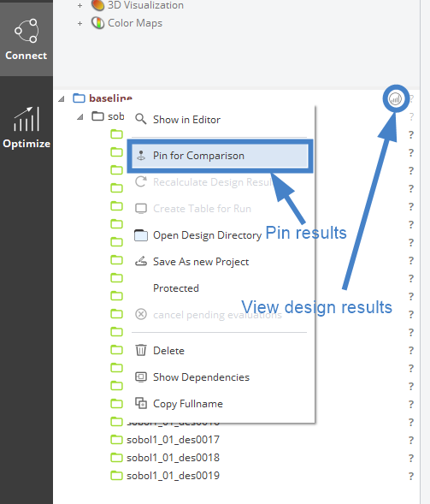Select Show Dependencies in context menu
Image resolution: width=430 pixels, height=504 pixels.
click(x=201, y=377)
